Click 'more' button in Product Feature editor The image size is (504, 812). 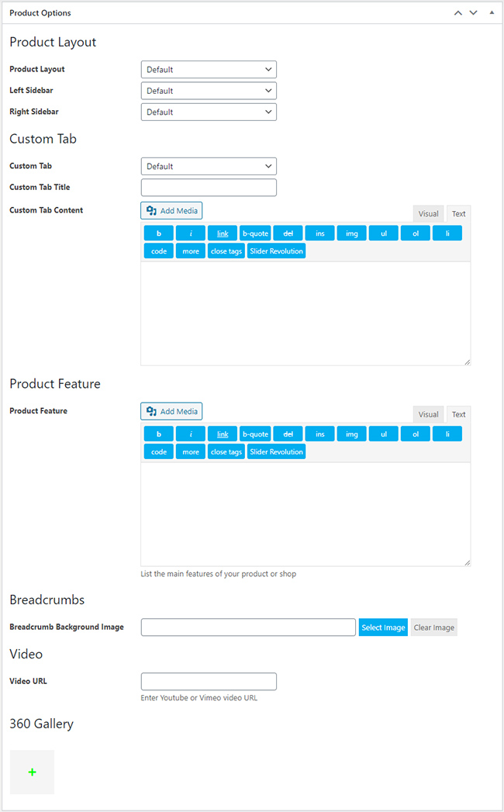pyautogui.click(x=191, y=452)
